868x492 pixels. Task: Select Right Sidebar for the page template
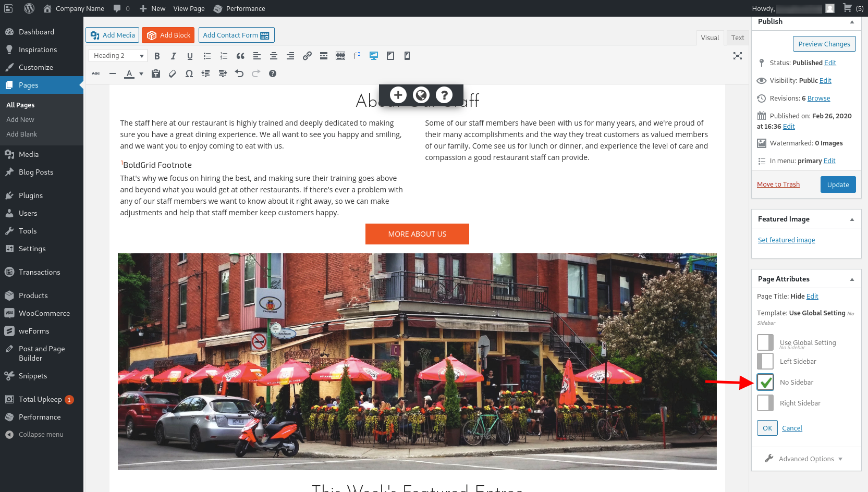[x=765, y=403]
